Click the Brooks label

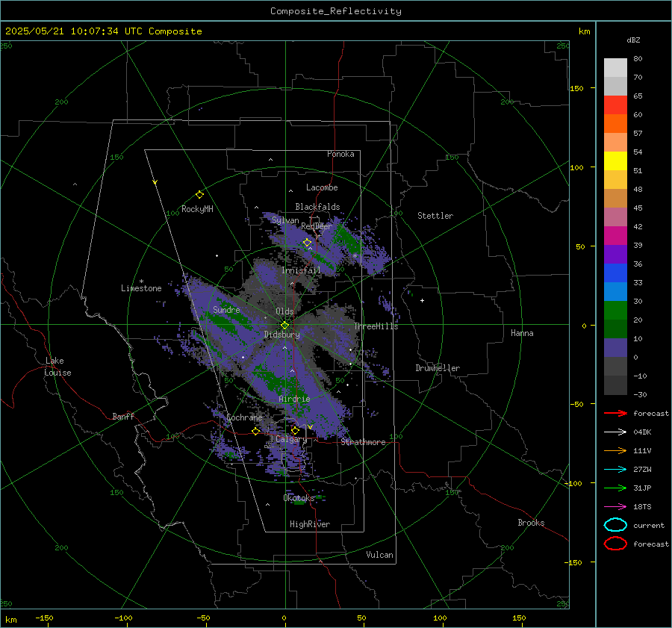pyautogui.click(x=531, y=523)
